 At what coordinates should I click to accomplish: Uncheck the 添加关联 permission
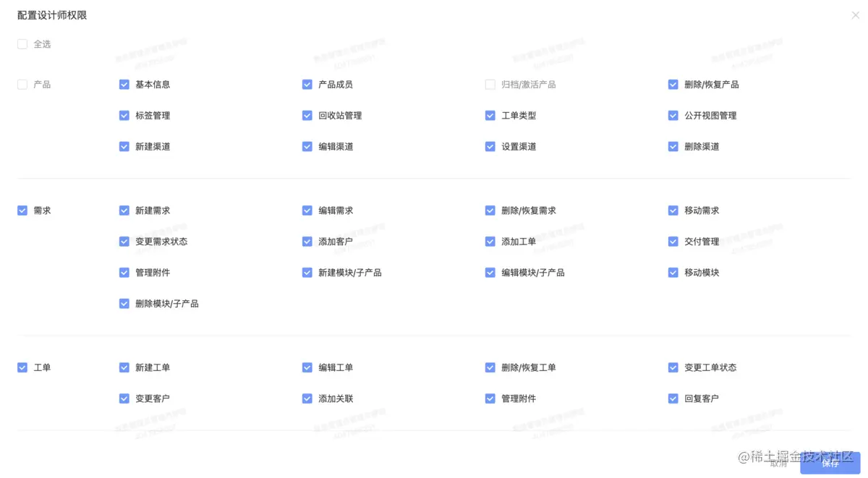pos(307,399)
